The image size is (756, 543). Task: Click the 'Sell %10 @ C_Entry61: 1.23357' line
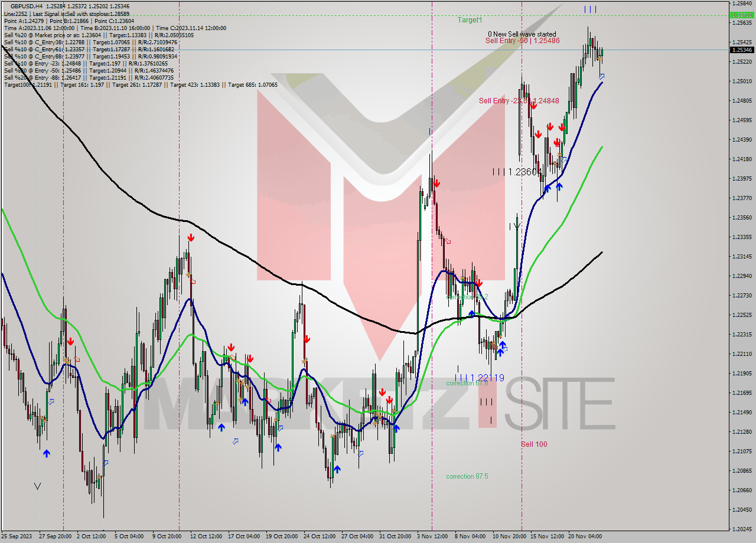click(89, 49)
